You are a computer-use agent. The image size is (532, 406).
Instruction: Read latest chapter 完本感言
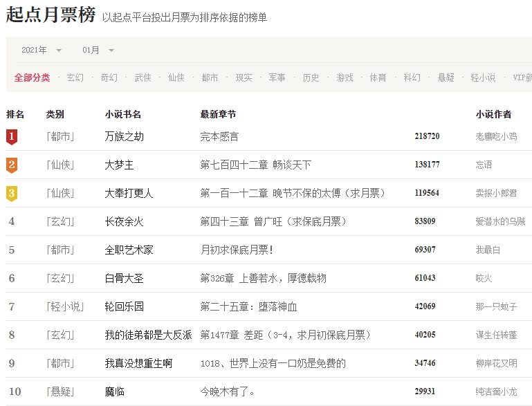(x=219, y=137)
